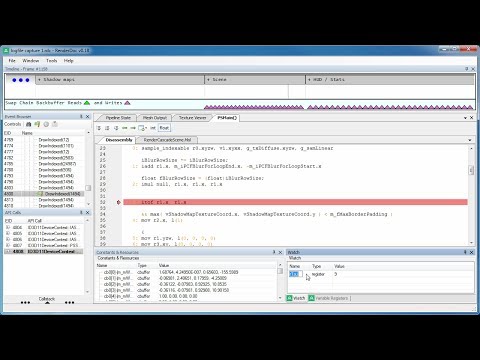Pin the Constants & Resources panel
Viewport: 480px width, 360px height.
274,252
